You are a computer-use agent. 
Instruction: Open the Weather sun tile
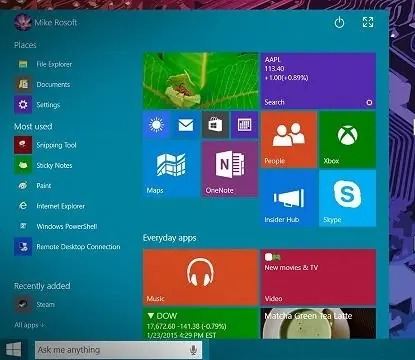[156, 125]
